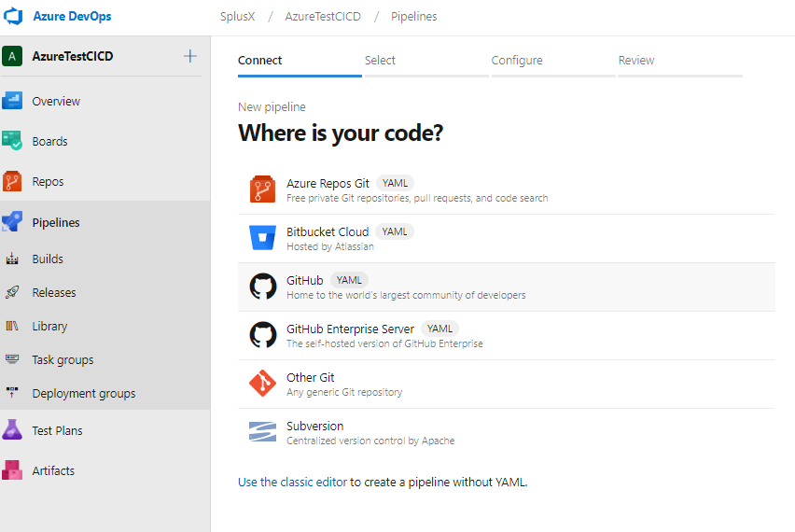The height and width of the screenshot is (532, 795).
Task: Navigate to SplusX in the breadcrumb
Action: coord(238,17)
